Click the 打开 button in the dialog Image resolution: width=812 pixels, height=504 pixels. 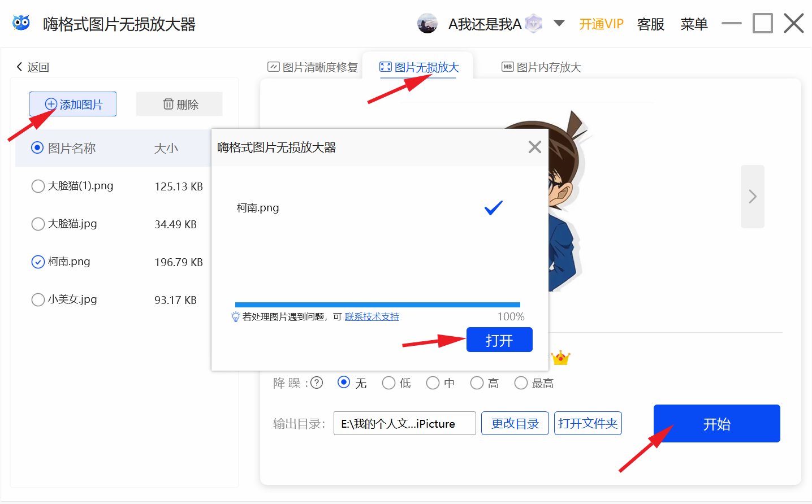499,340
